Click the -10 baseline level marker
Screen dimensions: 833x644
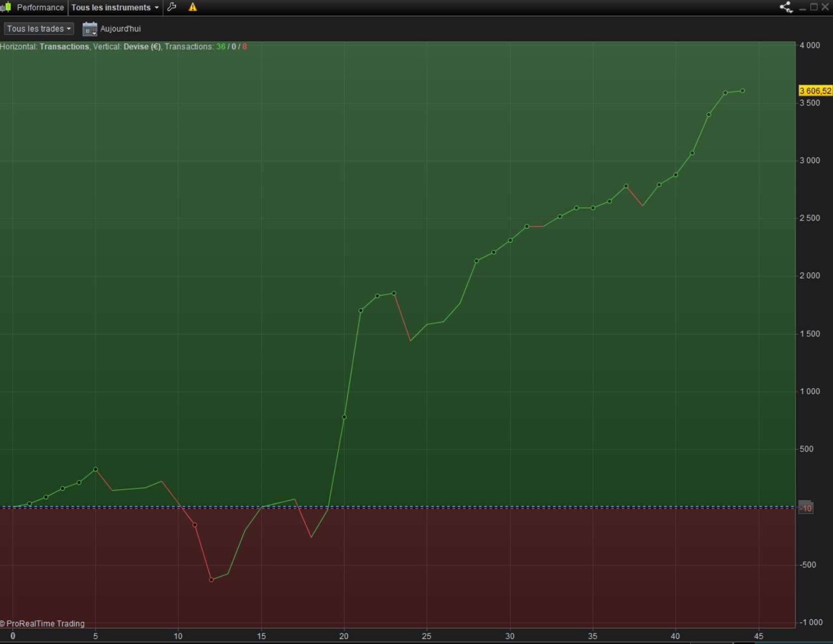pos(805,508)
